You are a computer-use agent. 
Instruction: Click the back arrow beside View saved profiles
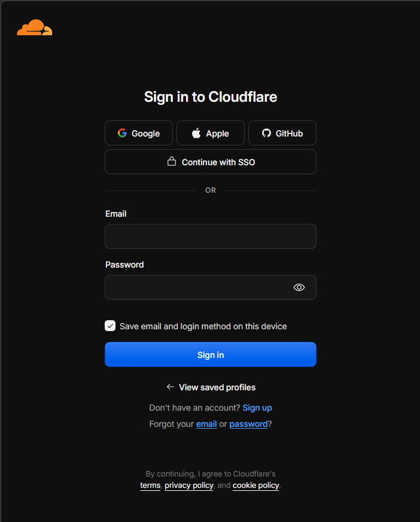point(170,387)
